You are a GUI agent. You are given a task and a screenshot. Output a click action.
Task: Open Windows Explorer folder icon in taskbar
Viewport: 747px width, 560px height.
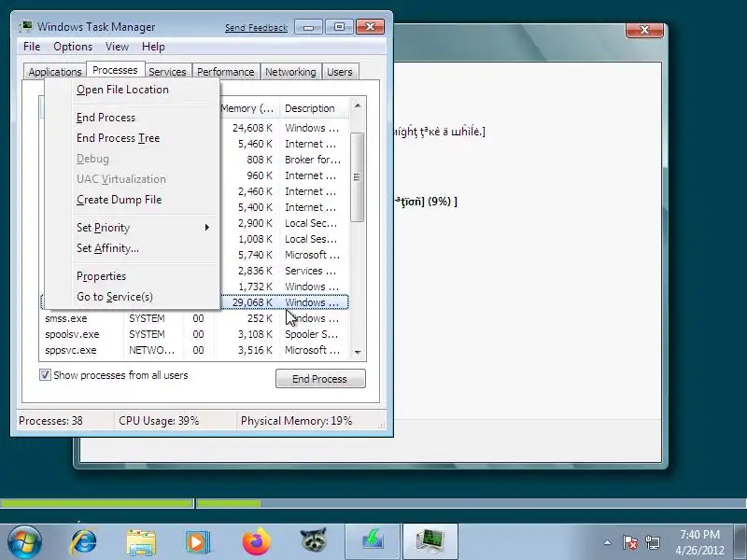tap(141, 542)
